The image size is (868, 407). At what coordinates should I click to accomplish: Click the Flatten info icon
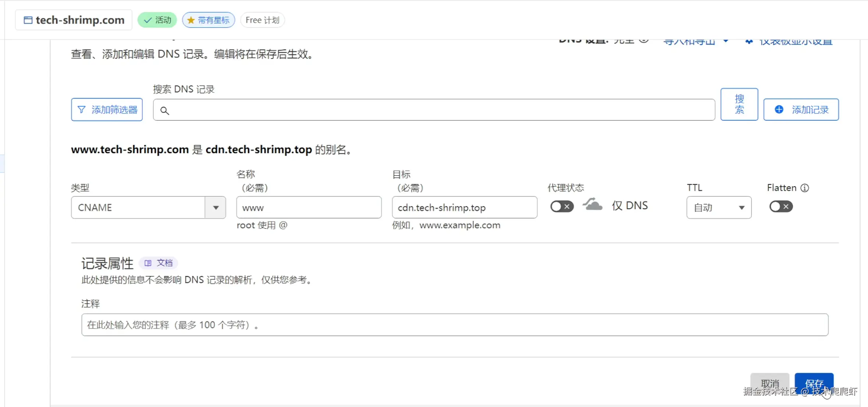click(x=805, y=188)
